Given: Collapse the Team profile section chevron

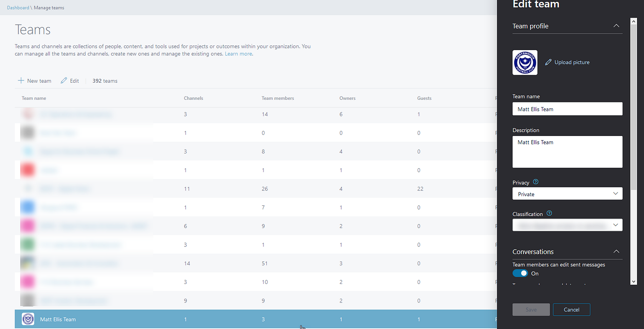Looking at the screenshot, I should (x=616, y=26).
